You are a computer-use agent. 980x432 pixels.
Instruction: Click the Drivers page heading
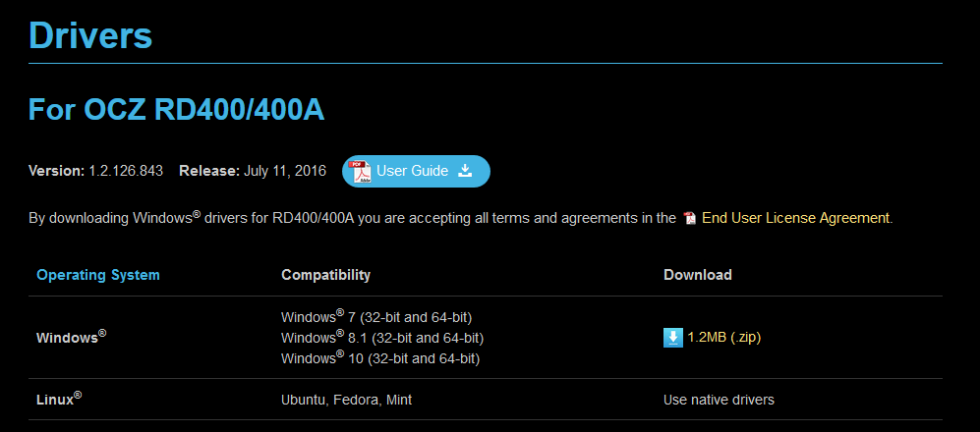90,35
